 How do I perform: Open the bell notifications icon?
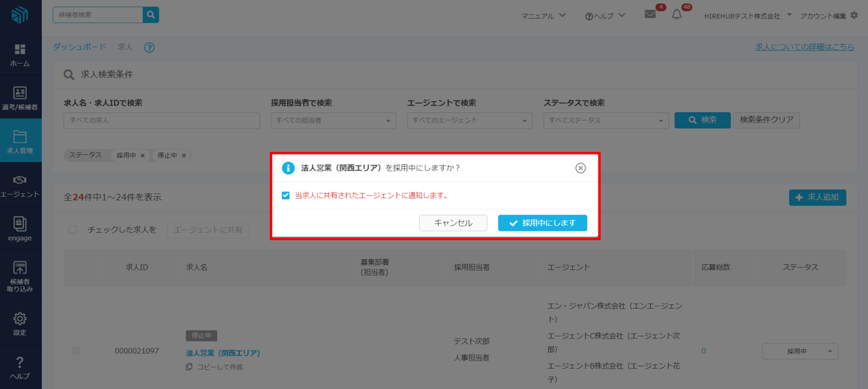tap(677, 14)
